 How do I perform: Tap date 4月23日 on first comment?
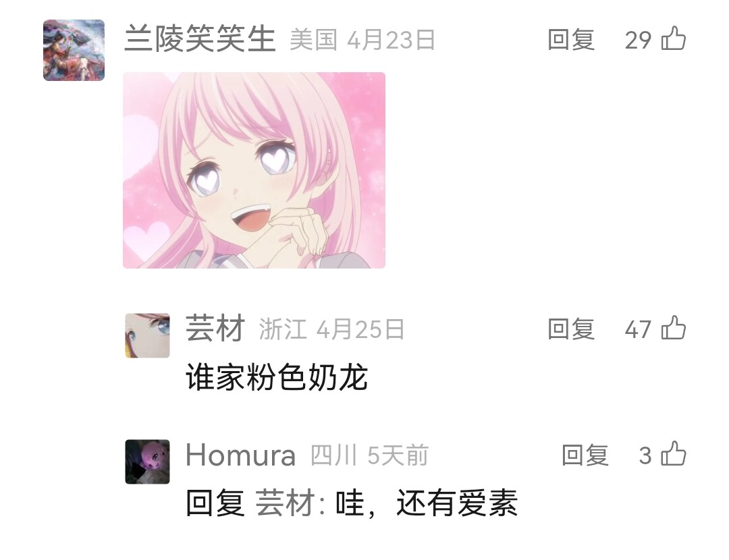[x=391, y=40]
